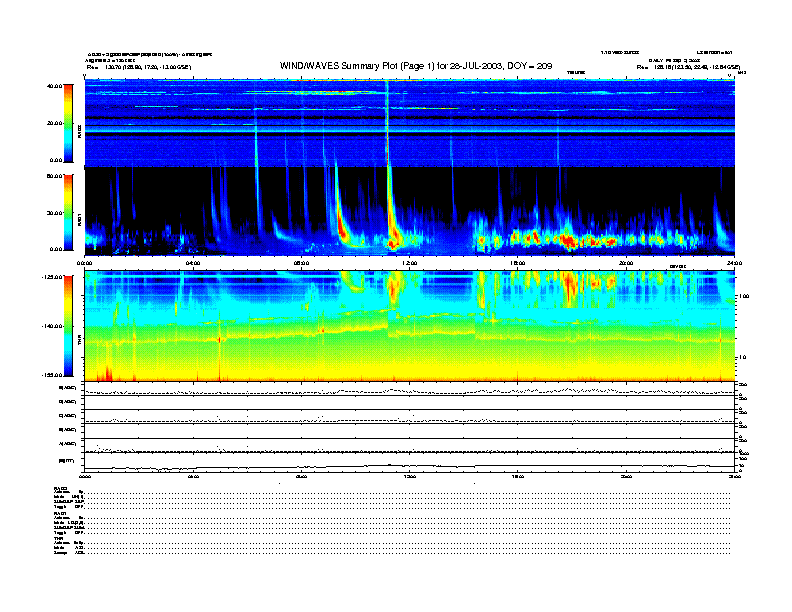The width and height of the screenshot is (792, 612).
Task: Click the TNR spectrogram panel
Action: click(410, 326)
